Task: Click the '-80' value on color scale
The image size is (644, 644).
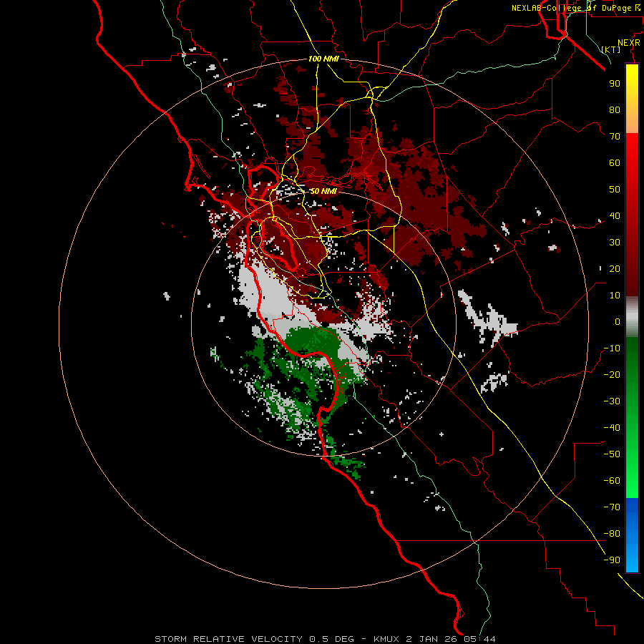Action: click(612, 534)
